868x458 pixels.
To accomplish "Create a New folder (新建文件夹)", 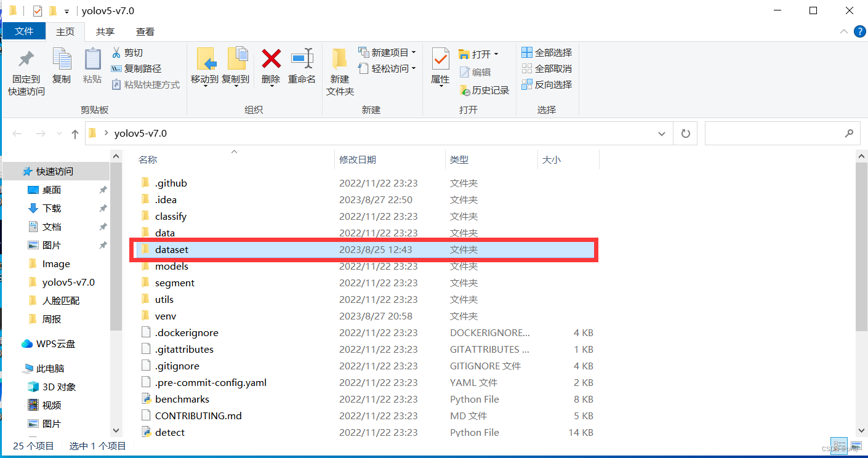I will [340, 71].
